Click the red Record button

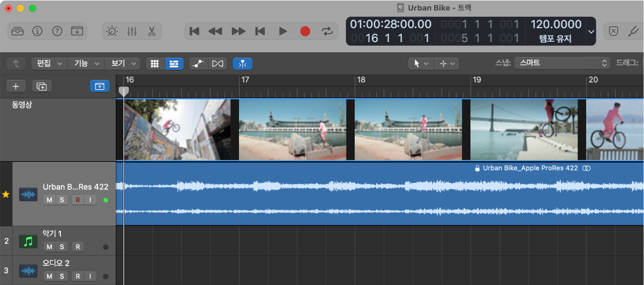[305, 31]
